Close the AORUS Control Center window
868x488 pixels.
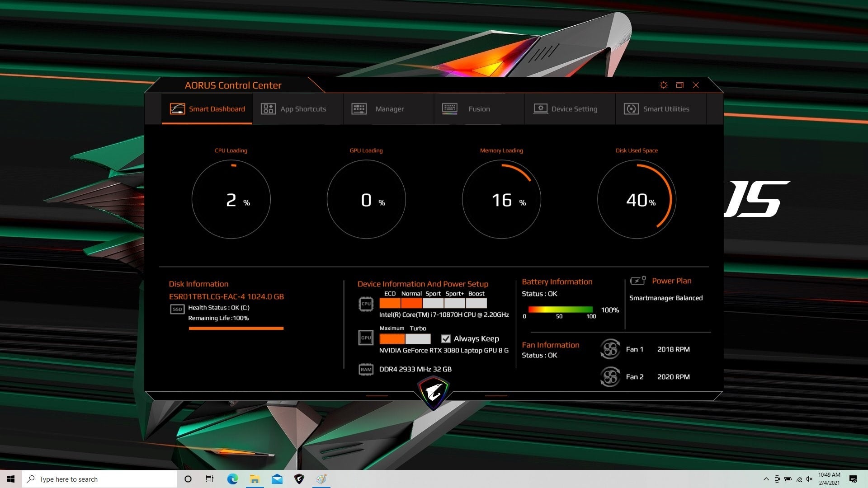(x=696, y=85)
